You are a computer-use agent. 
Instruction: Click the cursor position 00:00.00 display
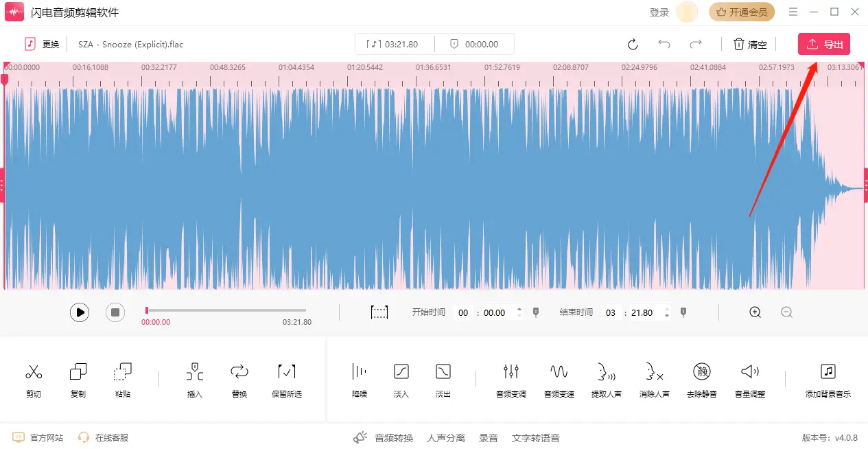[x=474, y=44]
